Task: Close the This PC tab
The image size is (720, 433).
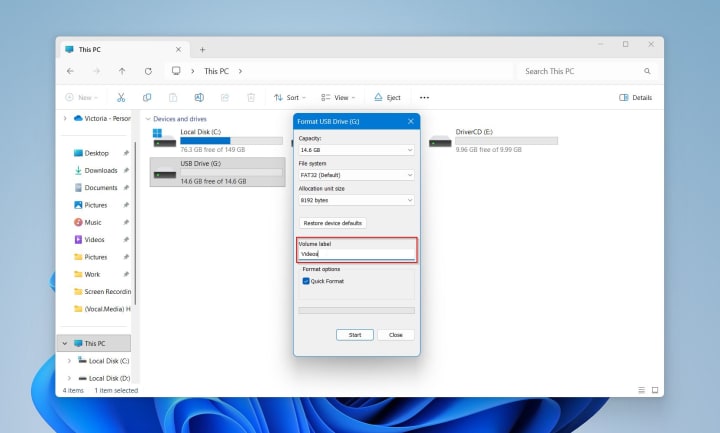Action: (x=179, y=49)
